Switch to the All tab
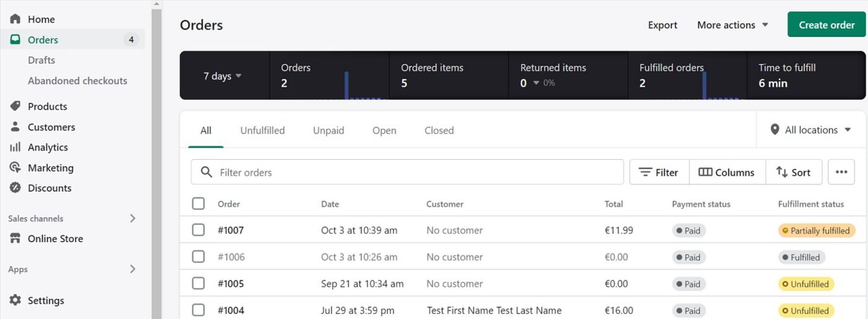Screen dimensions: 868x319 (x=206, y=130)
